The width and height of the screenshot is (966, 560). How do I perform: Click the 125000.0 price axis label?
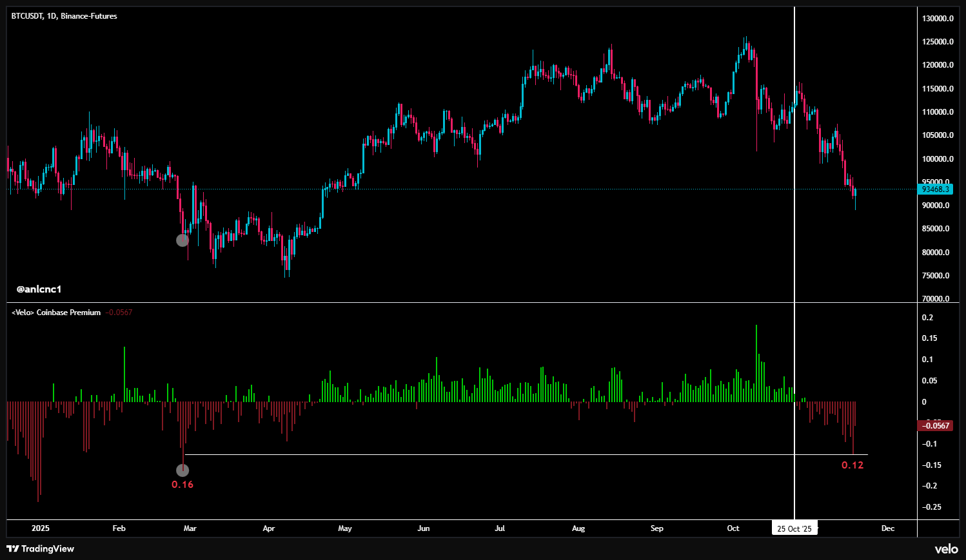(x=938, y=42)
